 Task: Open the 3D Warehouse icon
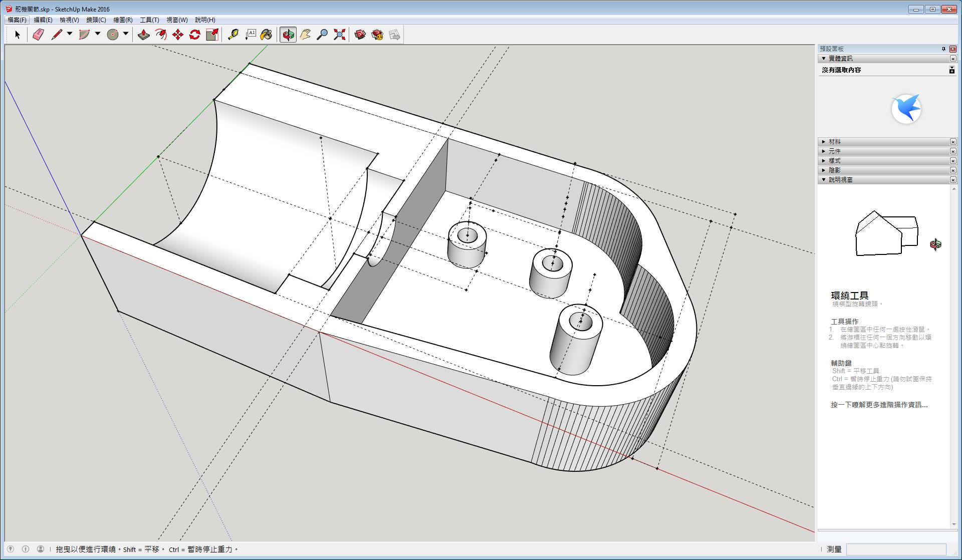click(360, 35)
